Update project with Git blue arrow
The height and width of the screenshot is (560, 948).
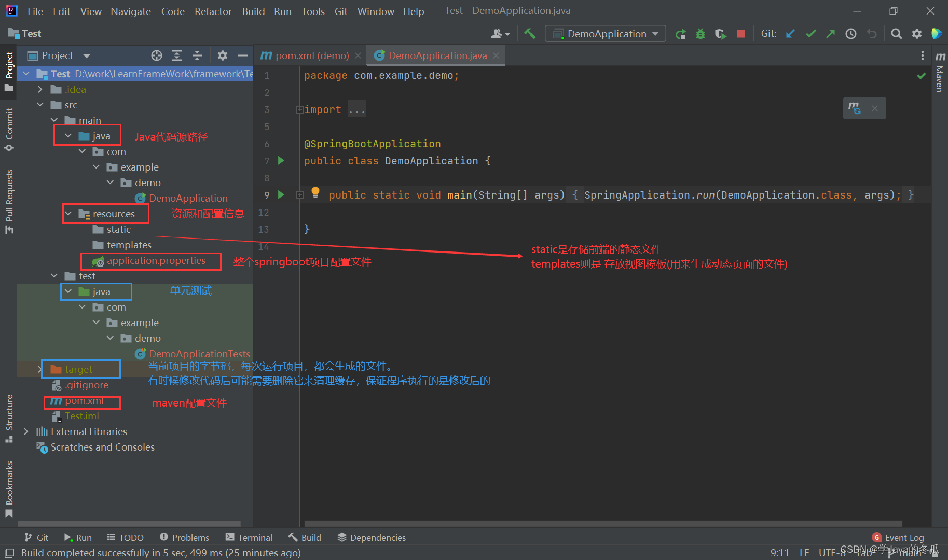[x=790, y=34]
